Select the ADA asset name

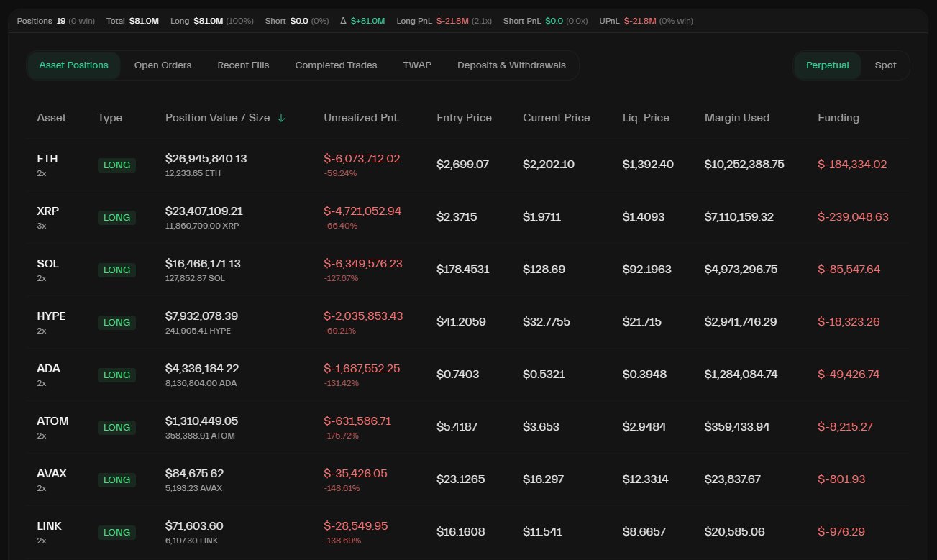point(48,369)
